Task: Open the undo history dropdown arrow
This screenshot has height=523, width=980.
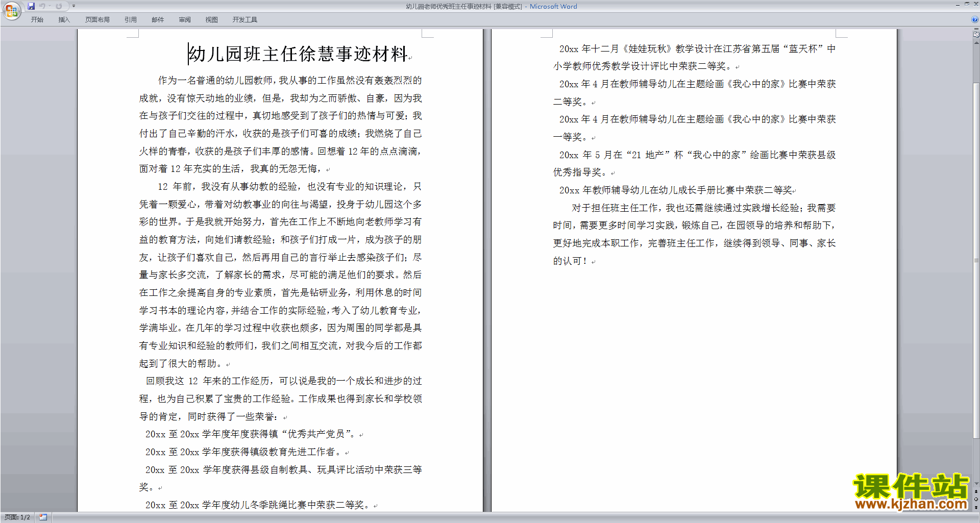Action: coord(50,6)
